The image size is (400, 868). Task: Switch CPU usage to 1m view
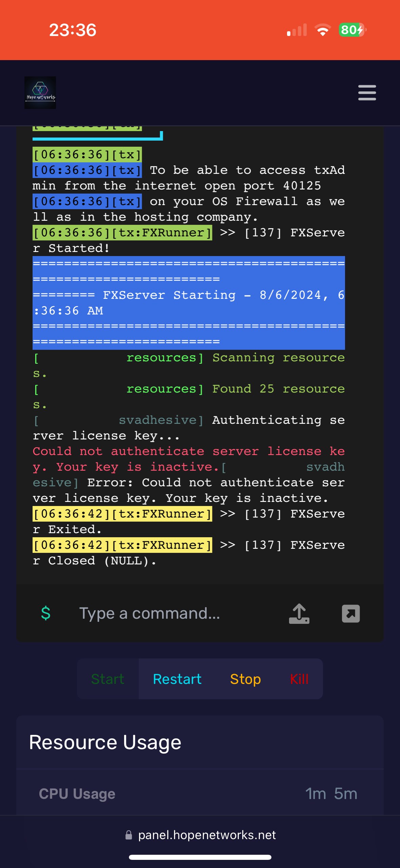click(x=316, y=794)
